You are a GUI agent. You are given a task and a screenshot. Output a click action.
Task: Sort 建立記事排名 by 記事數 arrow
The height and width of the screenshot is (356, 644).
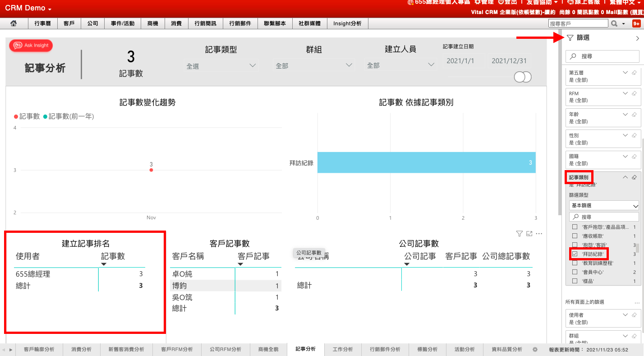coord(103,264)
